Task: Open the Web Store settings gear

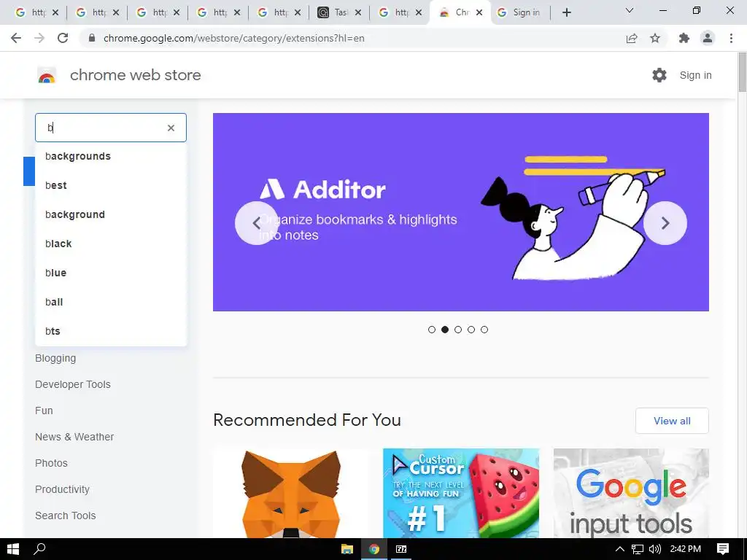Action: tap(659, 75)
